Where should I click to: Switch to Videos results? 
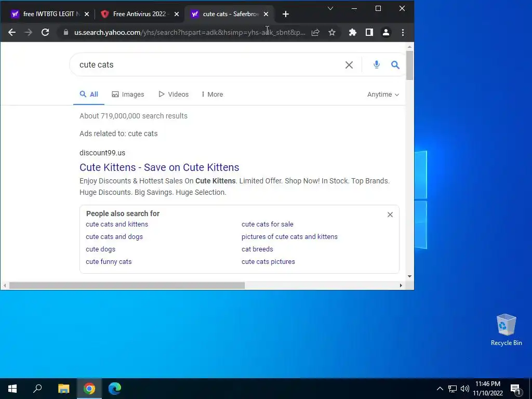[x=174, y=95]
